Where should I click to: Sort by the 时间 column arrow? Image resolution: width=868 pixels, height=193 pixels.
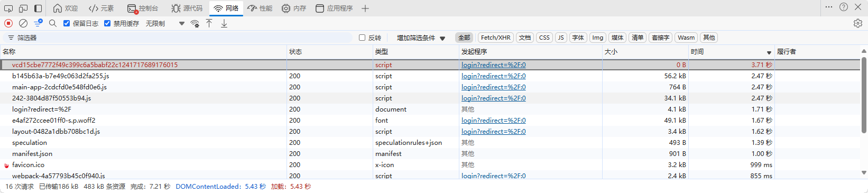(x=769, y=52)
